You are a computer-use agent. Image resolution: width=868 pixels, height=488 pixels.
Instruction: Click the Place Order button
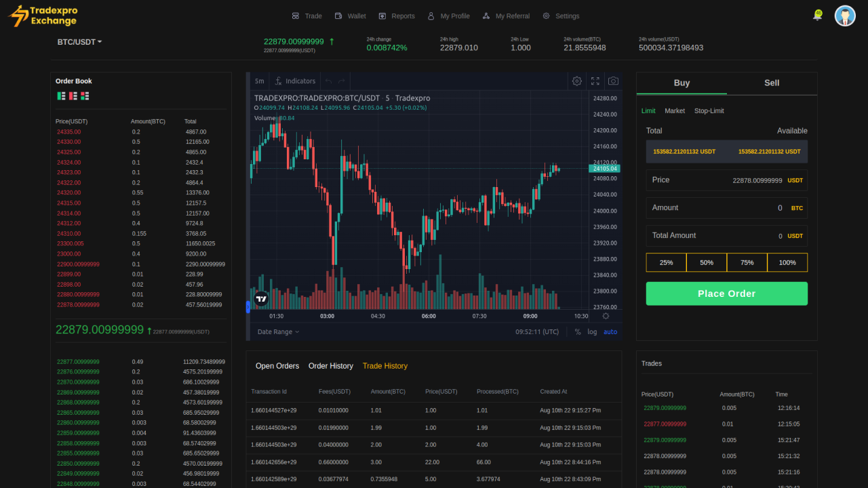click(x=726, y=293)
